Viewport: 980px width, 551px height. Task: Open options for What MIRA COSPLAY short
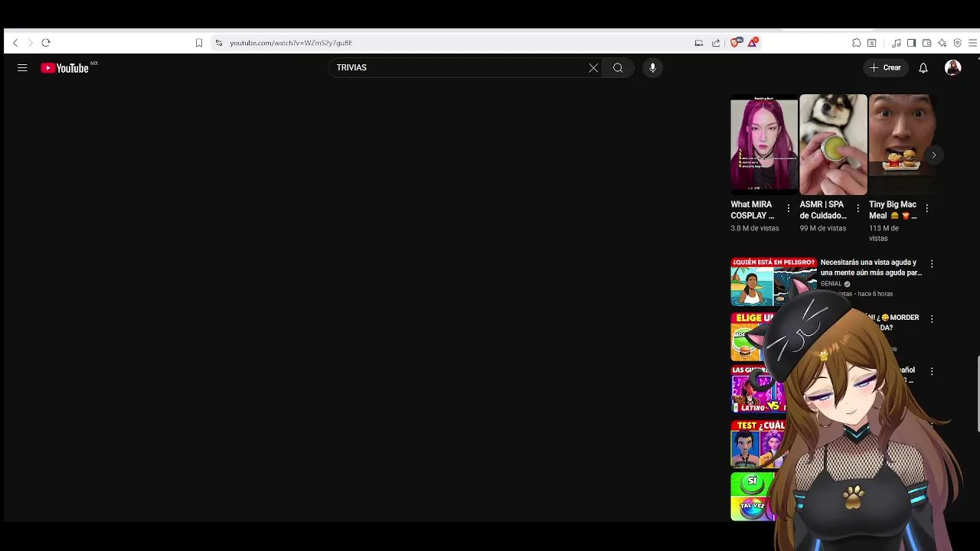point(789,208)
